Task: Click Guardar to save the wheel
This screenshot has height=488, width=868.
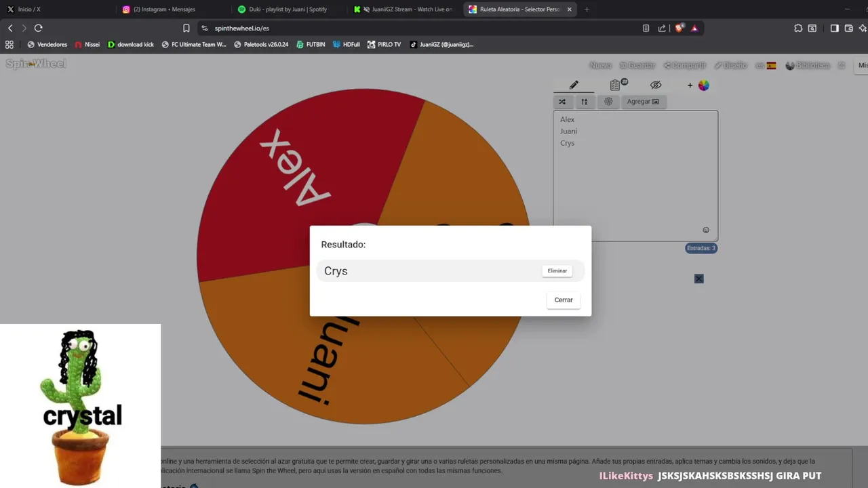Action: [637, 65]
